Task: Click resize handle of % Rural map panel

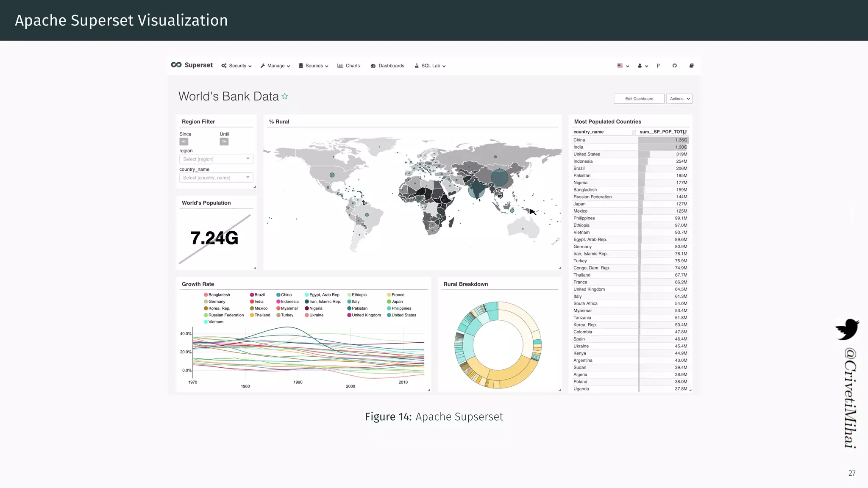Action: [560, 268]
